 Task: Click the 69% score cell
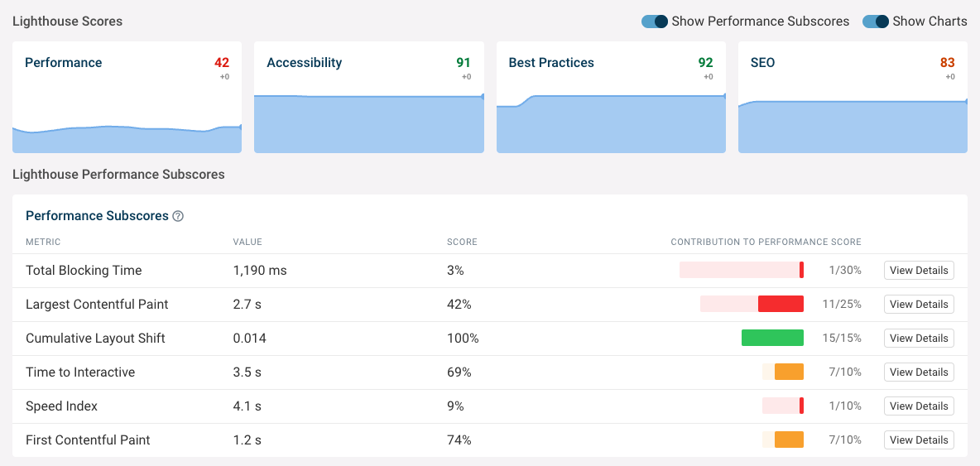(x=459, y=372)
